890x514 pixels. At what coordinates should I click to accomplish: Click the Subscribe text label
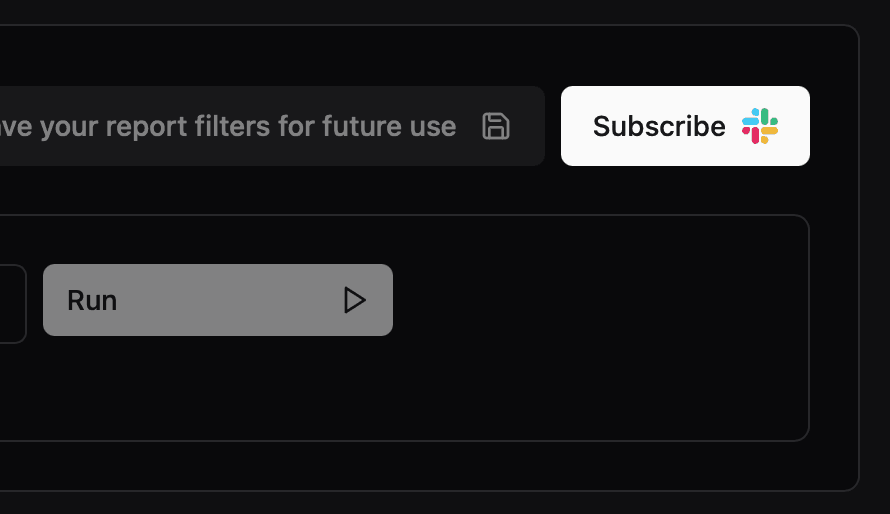(659, 126)
